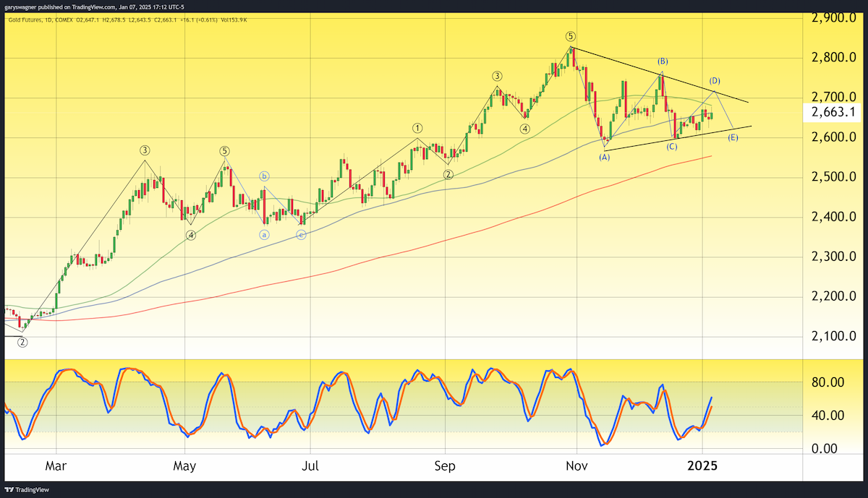Click the circled 1 wave label
This screenshot has height=498, width=868.
point(417,127)
